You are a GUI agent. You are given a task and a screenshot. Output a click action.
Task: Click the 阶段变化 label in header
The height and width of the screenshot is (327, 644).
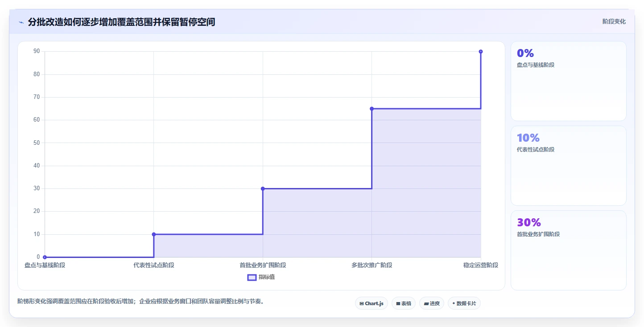[x=614, y=21]
